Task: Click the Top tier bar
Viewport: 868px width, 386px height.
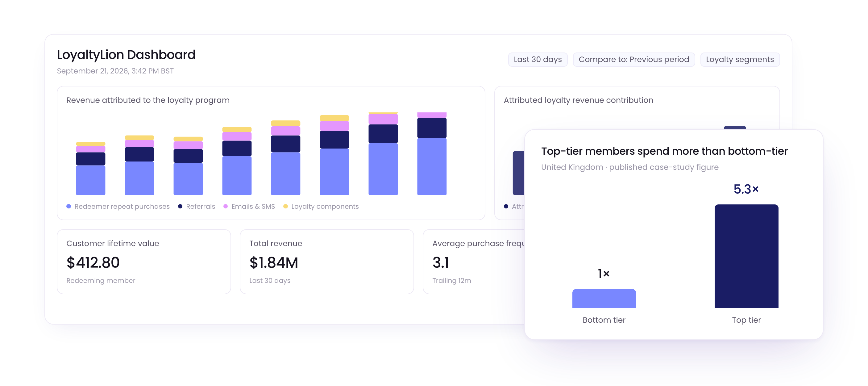Action: coord(746,256)
